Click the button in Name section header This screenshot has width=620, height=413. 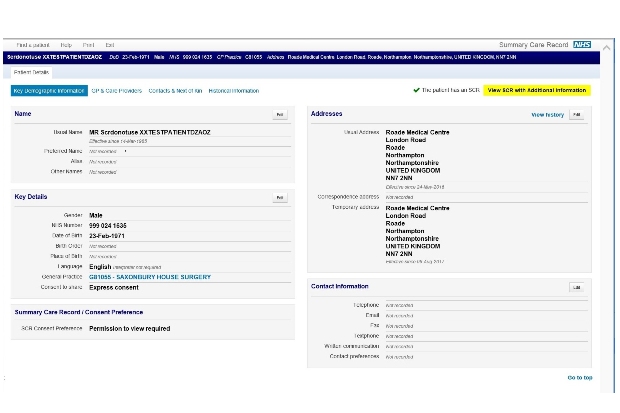click(280, 115)
